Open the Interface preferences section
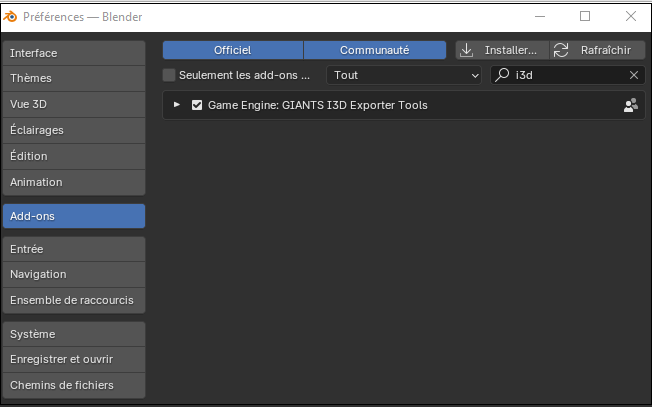This screenshot has width=652, height=407. click(x=74, y=53)
